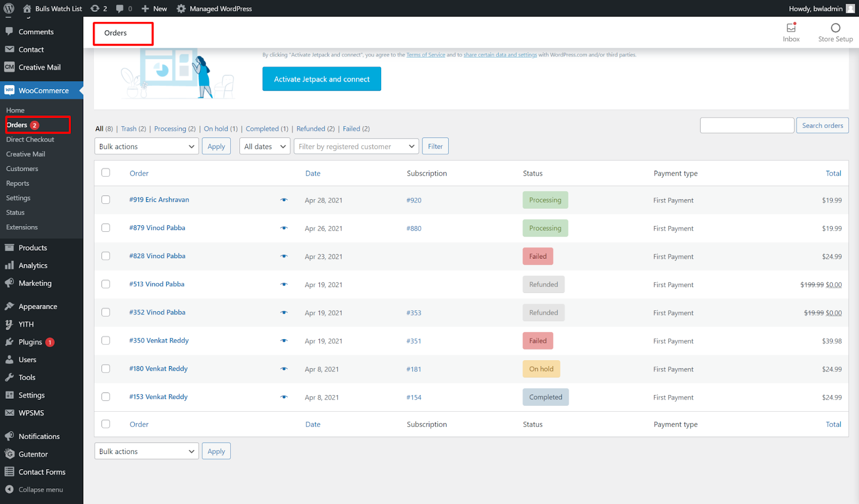Screen dimensions: 859x504
Task: Sort by Total column header
Action: (833, 173)
